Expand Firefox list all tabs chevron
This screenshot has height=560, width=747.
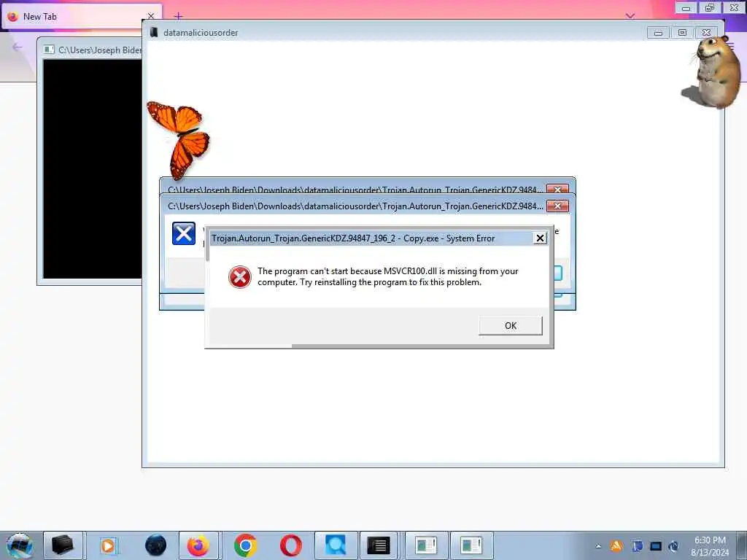[x=630, y=16]
